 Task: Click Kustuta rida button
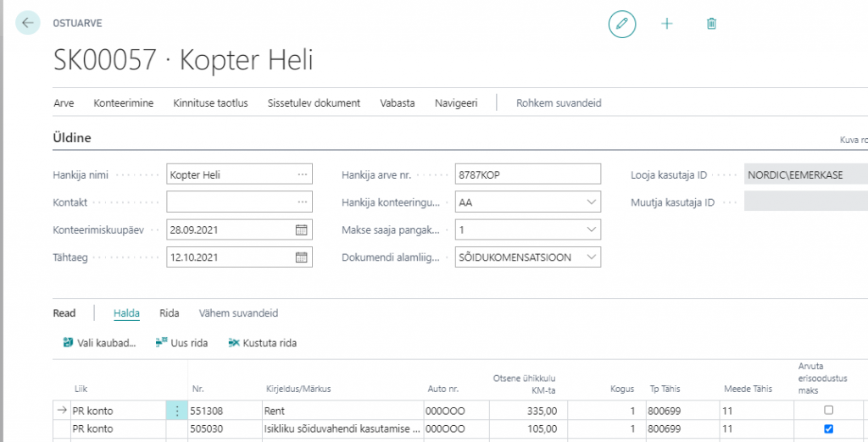262,343
